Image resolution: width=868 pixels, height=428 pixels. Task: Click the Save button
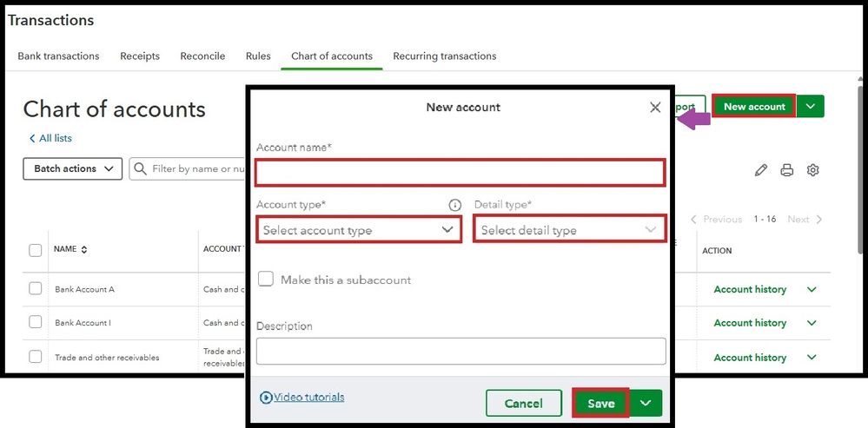[600, 404]
